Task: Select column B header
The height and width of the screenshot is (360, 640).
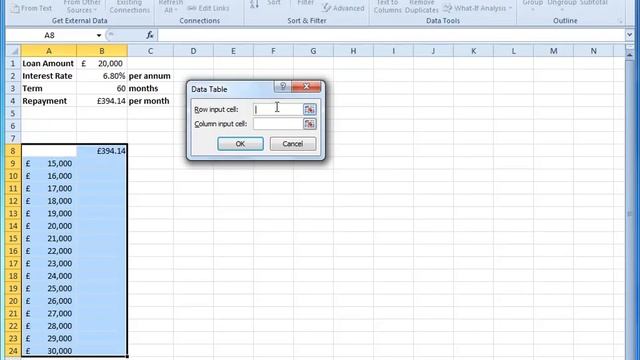Action: coord(102,51)
